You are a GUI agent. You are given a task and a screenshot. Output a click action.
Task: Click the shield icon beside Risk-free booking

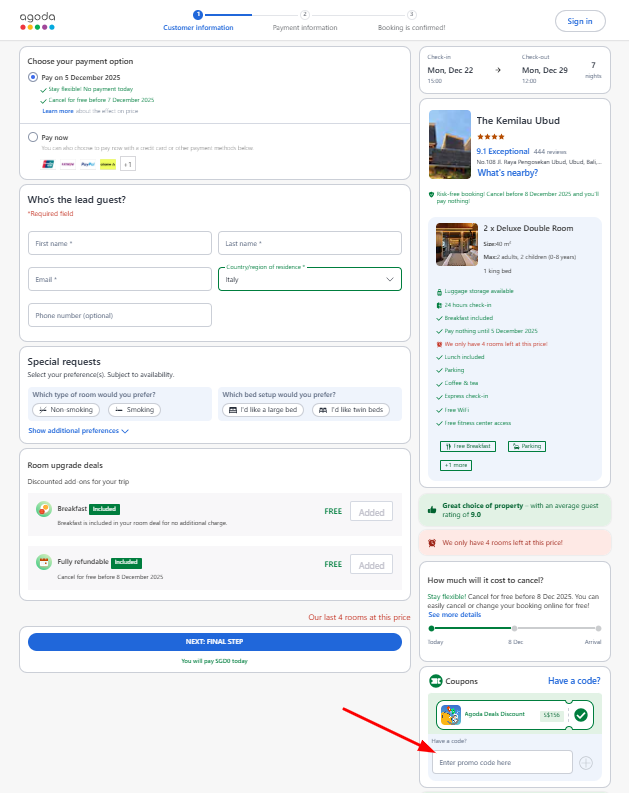click(431, 194)
